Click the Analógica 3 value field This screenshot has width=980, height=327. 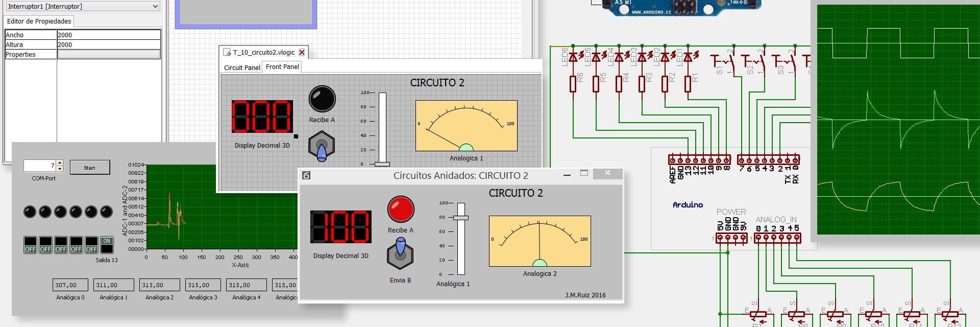[x=203, y=285]
